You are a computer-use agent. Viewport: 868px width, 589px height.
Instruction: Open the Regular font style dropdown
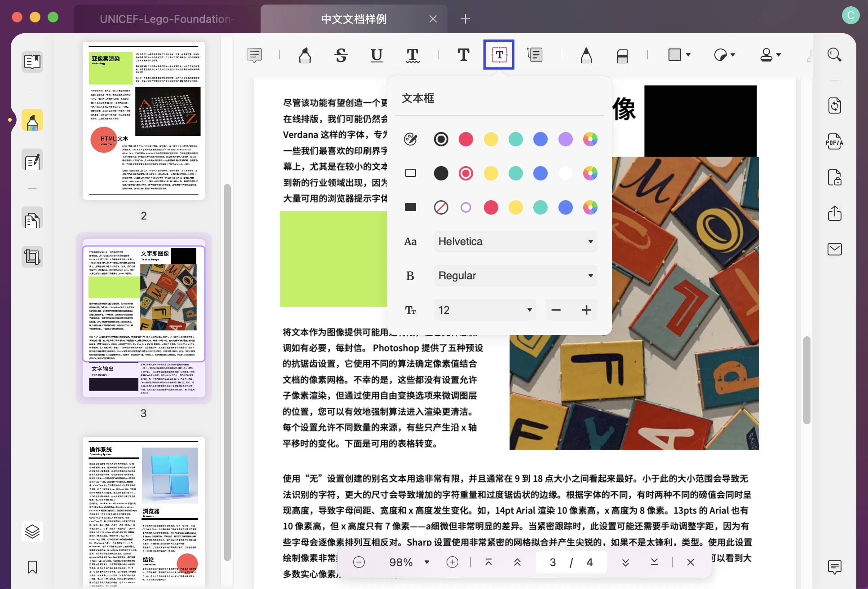click(515, 276)
